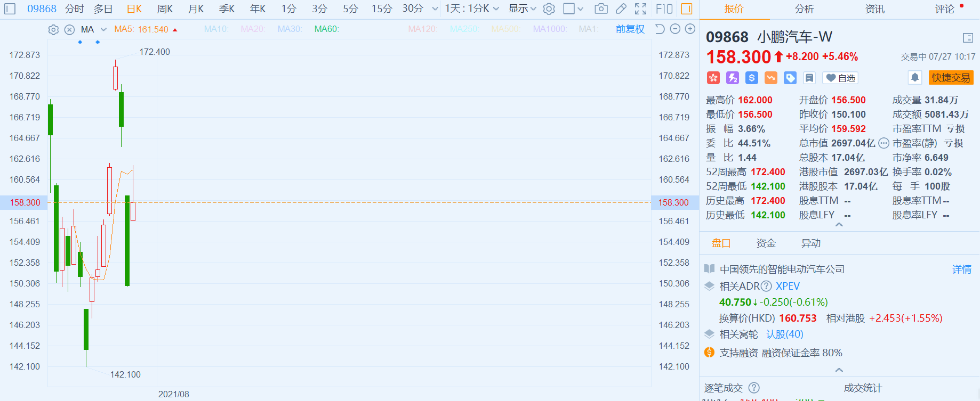This screenshot has width=980, height=401.
Task: Select the 盘口 order book tab
Action: coord(721,243)
